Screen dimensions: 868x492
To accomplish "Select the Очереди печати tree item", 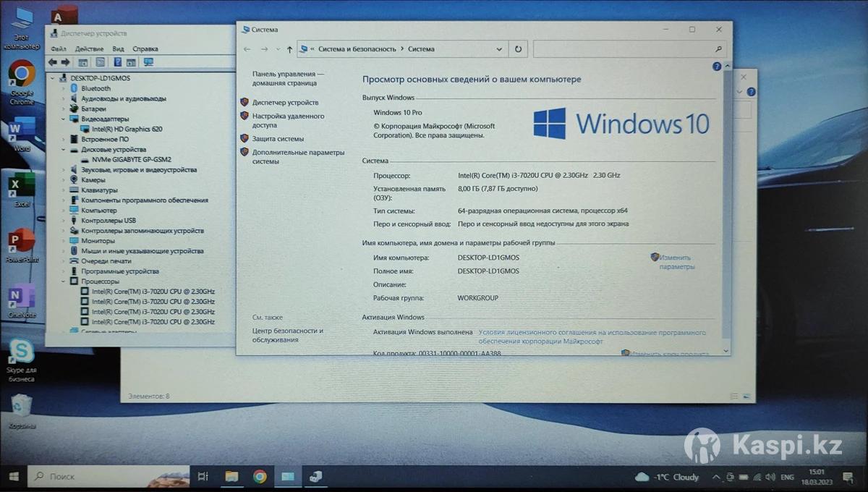I will click(x=106, y=261).
